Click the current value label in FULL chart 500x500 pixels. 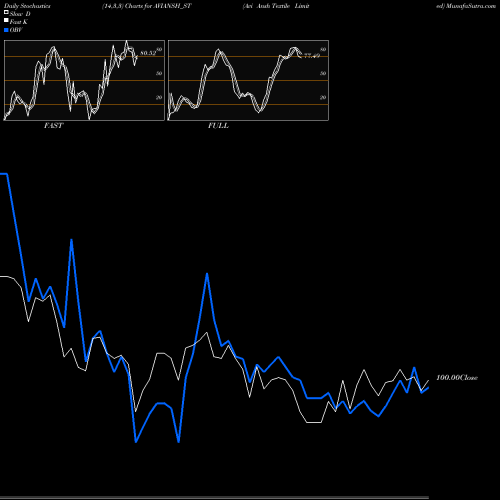312,56
